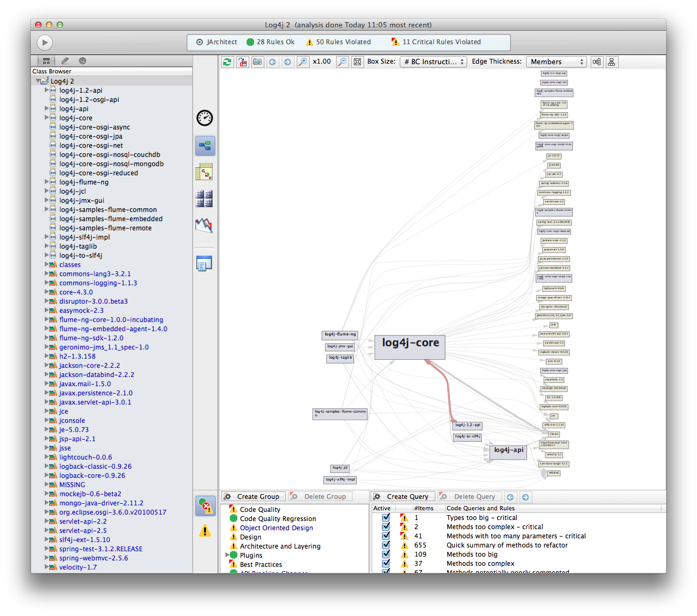Click the log4j-flume-ng node in the graph
Viewport: 697px width, 616px height.
(x=340, y=335)
